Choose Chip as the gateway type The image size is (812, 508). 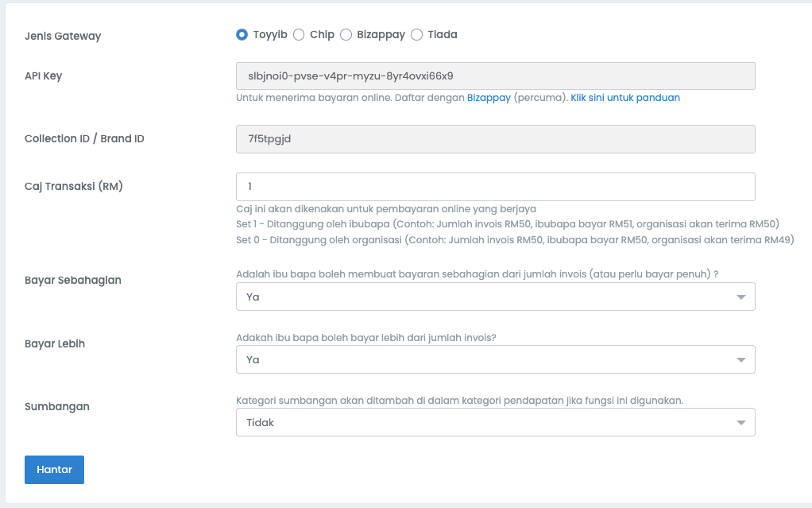point(299,35)
